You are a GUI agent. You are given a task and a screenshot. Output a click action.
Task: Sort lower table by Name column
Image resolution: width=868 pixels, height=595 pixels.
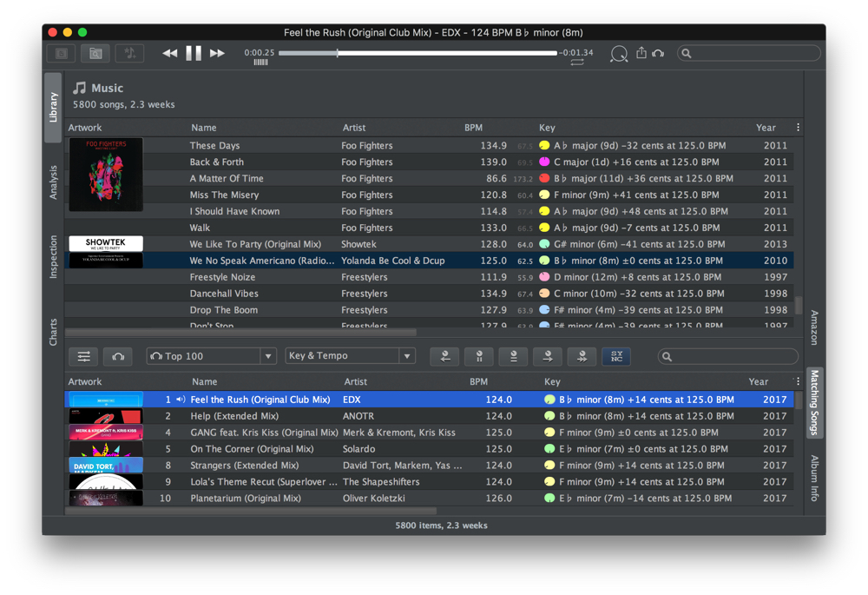pyautogui.click(x=204, y=381)
